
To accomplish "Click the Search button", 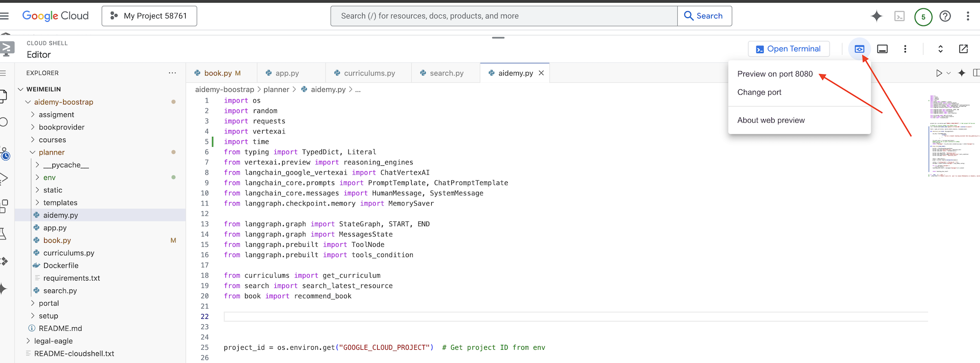I will pos(704,16).
